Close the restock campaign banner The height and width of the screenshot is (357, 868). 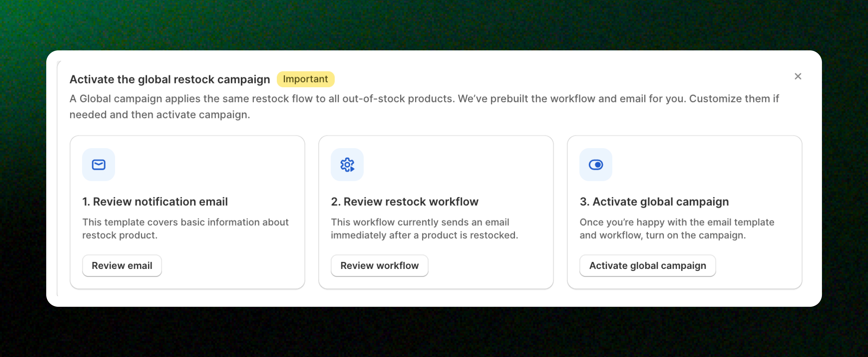(x=798, y=76)
